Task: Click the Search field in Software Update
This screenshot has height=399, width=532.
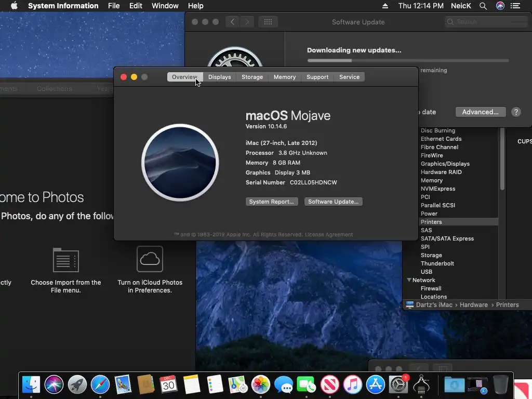Action: pyautogui.click(x=486, y=22)
